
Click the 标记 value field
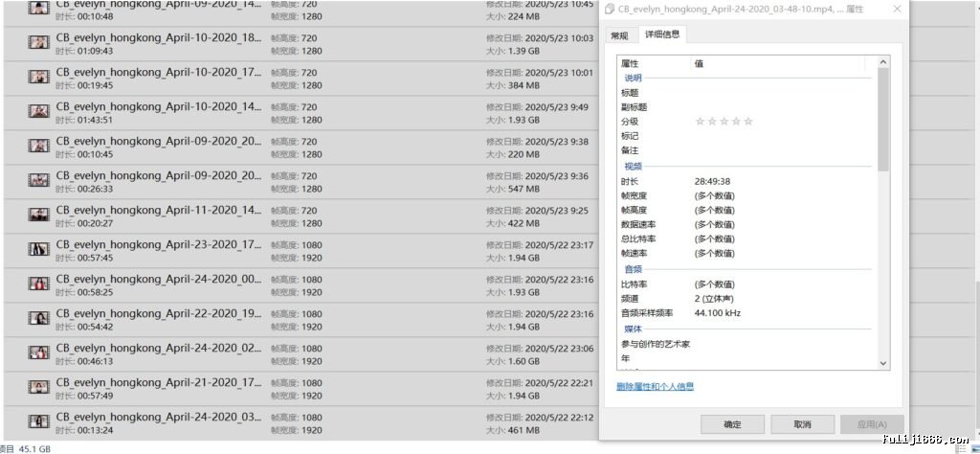(x=783, y=136)
